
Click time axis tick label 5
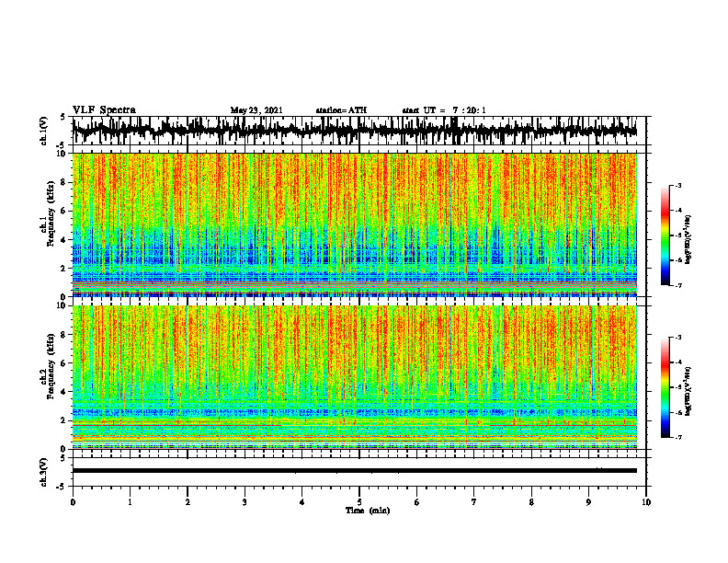[359, 502]
